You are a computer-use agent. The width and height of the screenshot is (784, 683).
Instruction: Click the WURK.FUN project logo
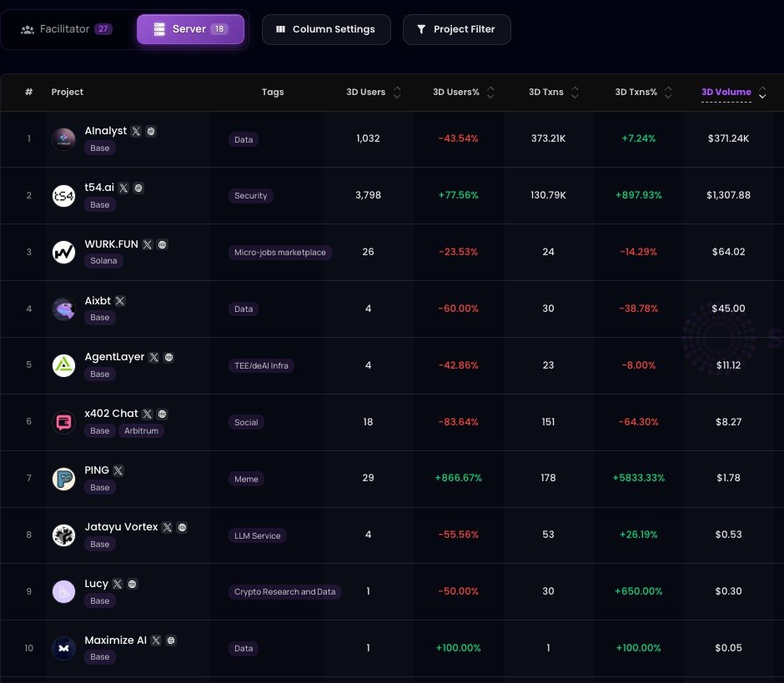64,252
